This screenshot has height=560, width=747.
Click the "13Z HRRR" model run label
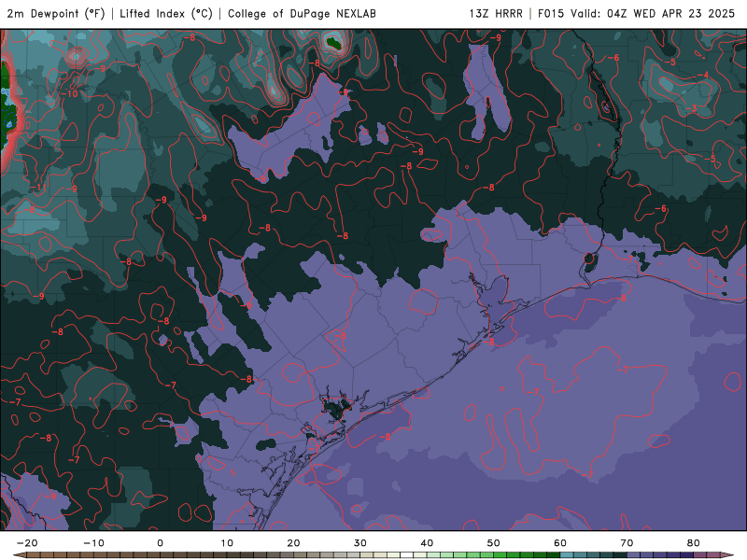(496, 14)
